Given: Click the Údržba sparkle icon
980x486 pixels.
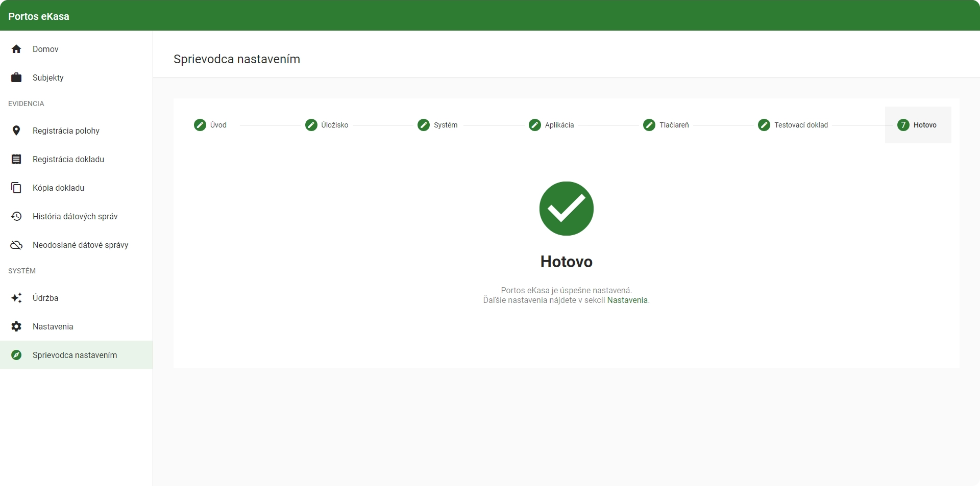Looking at the screenshot, I should point(16,298).
